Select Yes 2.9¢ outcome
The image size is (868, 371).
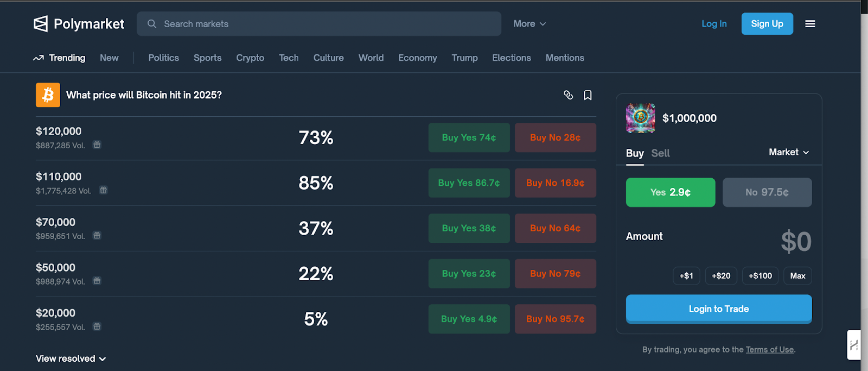[671, 192]
